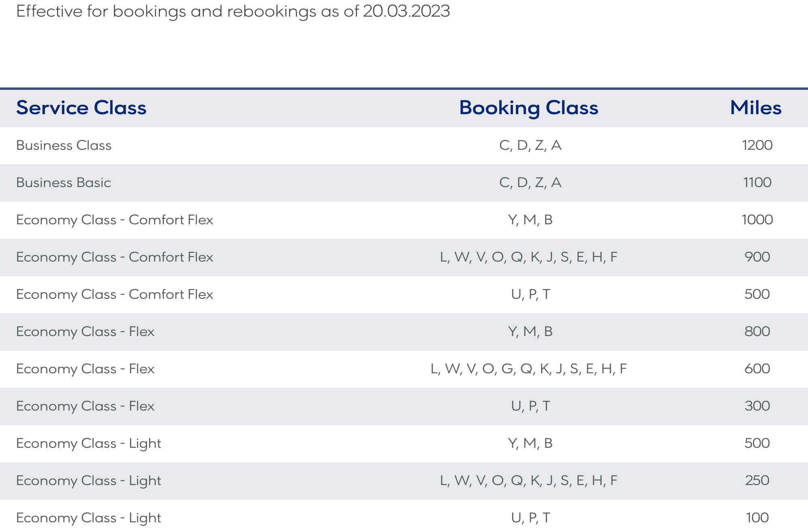Screen dimensions: 808x532
Task: Click the Booking Class column header
Action: click(528, 108)
